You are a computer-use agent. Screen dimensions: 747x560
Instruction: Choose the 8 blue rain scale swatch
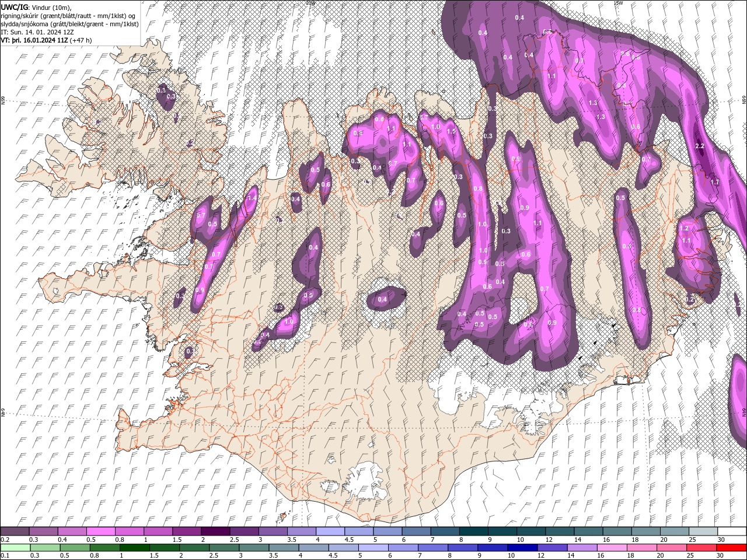click(462, 548)
